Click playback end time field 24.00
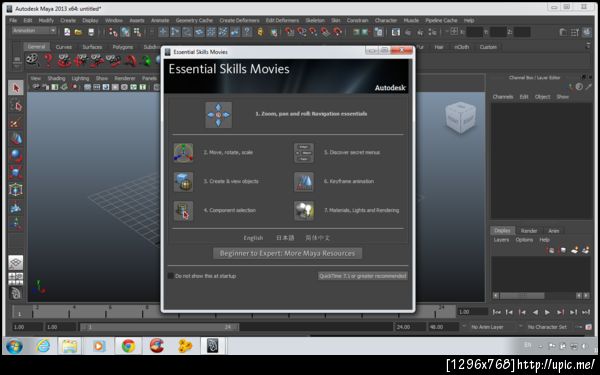This screenshot has height=375, width=600. click(409, 327)
